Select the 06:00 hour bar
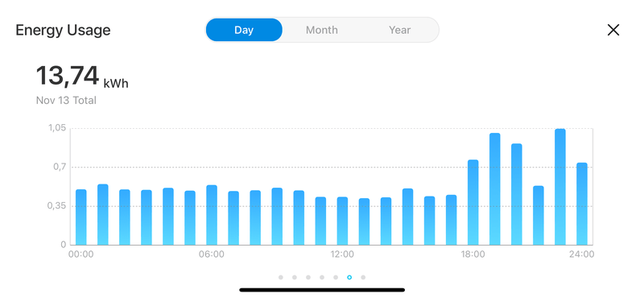644x298 pixels. 212,215
